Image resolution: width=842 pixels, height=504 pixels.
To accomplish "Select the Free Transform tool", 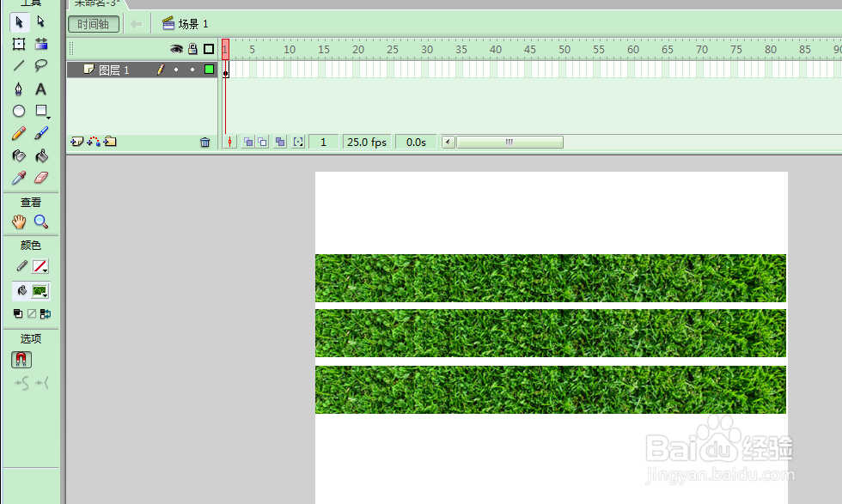I will 19,44.
